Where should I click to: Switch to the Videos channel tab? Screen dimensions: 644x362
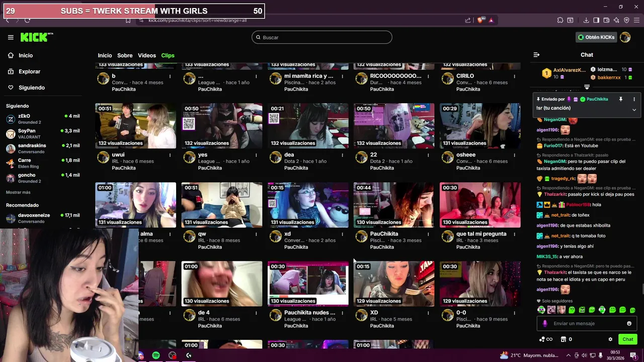147,55
